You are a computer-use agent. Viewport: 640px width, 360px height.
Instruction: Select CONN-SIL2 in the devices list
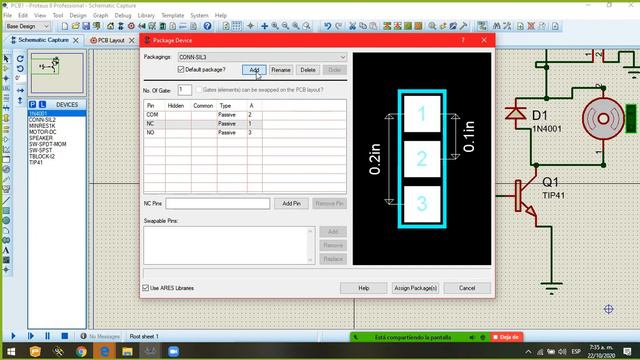pyautogui.click(x=42, y=120)
